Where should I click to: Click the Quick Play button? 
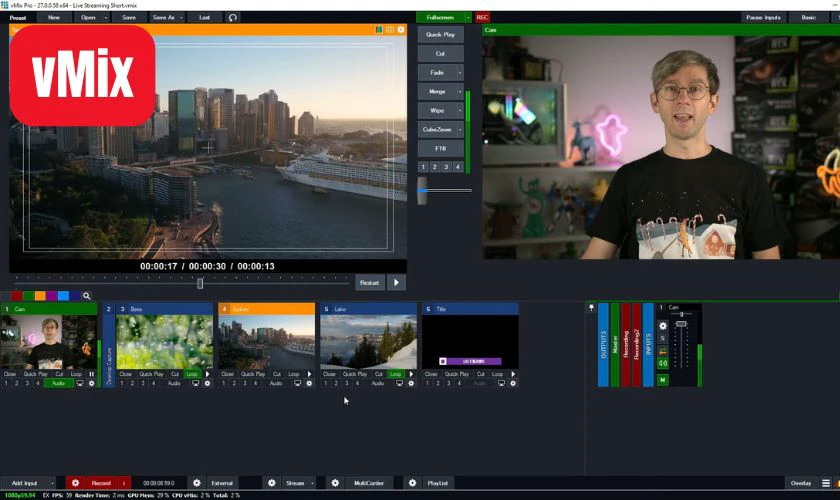tap(440, 34)
